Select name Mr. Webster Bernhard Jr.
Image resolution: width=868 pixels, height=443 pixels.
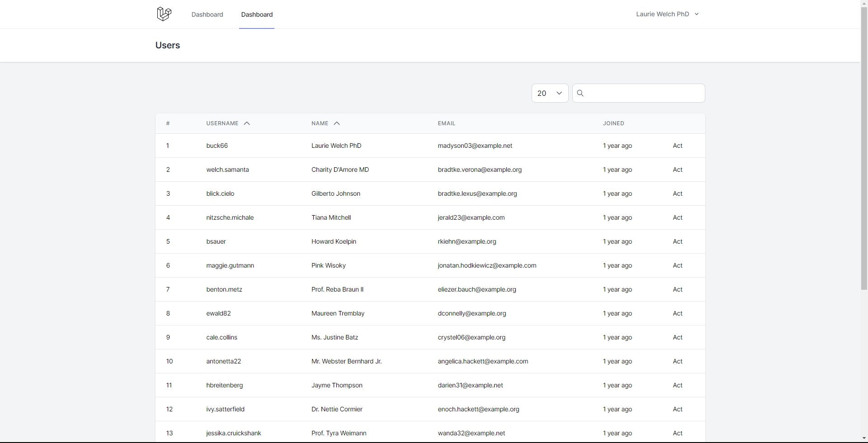[347, 361]
